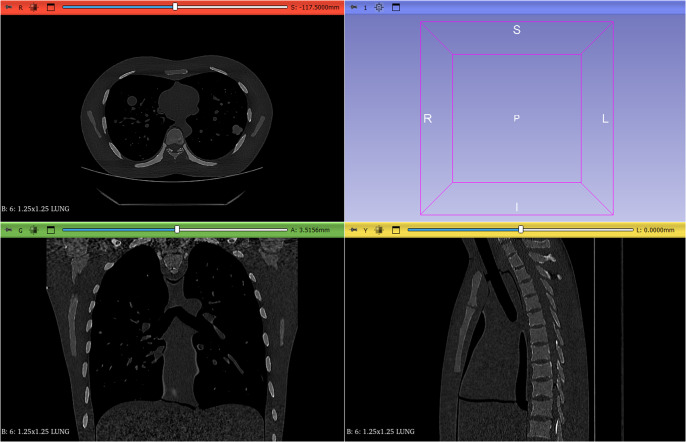Click the 'R' right label in 3D view
Viewport: 686px width, 442px height.
tap(428, 119)
